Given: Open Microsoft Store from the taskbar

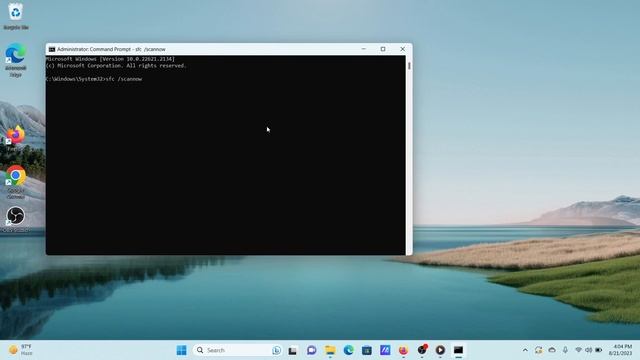Looking at the screenshot, I should 367,350.
